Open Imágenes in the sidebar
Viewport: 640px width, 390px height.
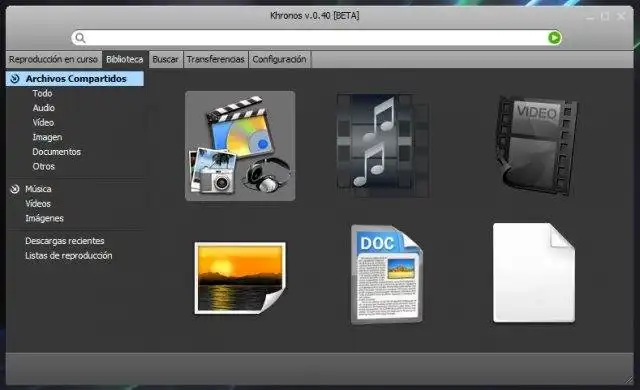44,218
